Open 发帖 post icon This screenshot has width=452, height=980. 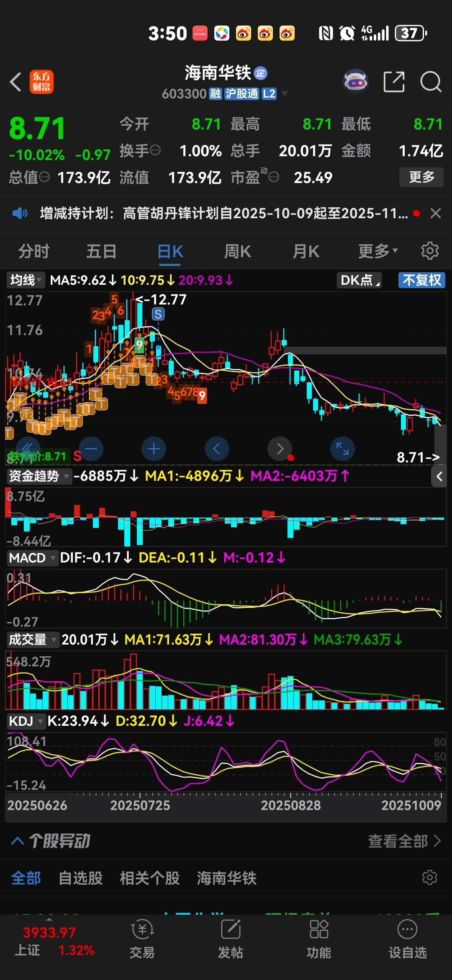point(231,939)
